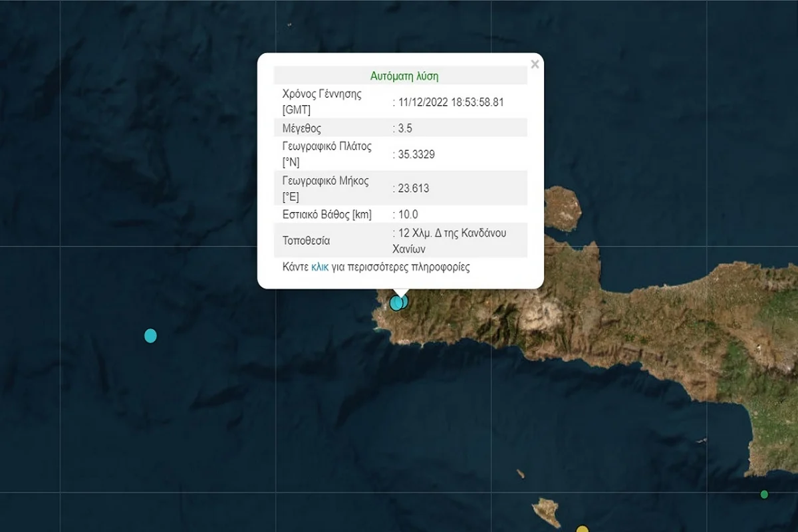Click the timestamp 11/12/2022 18:53:58.81
798x532 pixels.
(x=452, y=102)
